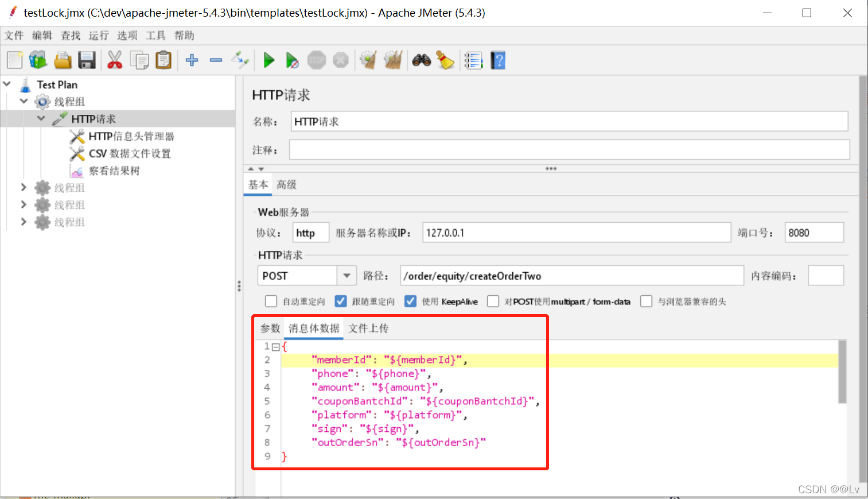Image resolution: width=868 pixels, height=499 pixels.
Task: Collapse the HTTP请求 tree node arrow
Action: click(x=41, y=118)
